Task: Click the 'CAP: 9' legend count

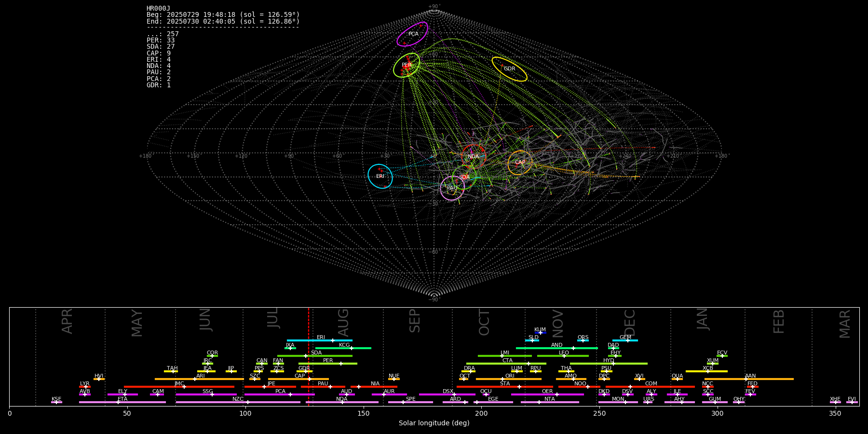Action: point(159,53)
